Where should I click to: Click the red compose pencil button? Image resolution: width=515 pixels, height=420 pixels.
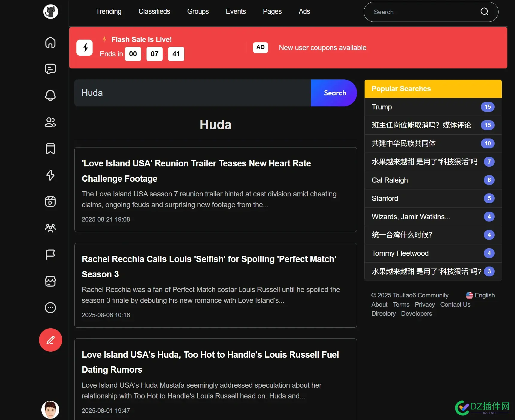pyautogui.click(x=51, y=340)
